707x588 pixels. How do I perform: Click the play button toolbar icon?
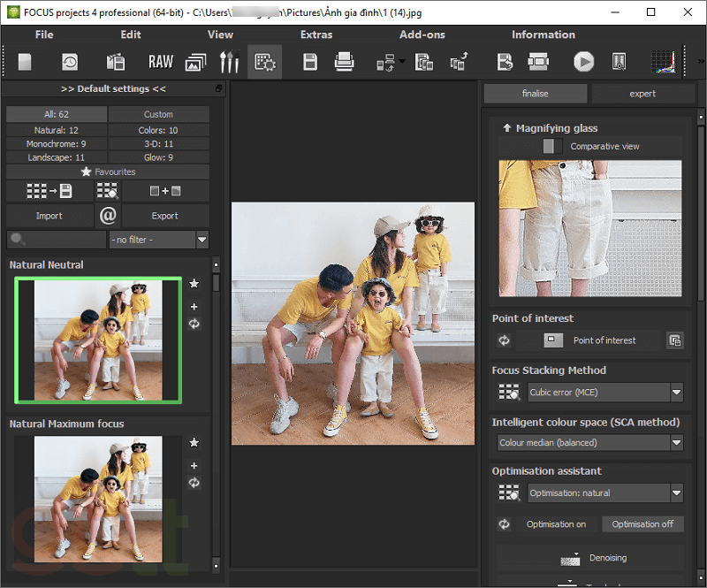tap(583, 62)
